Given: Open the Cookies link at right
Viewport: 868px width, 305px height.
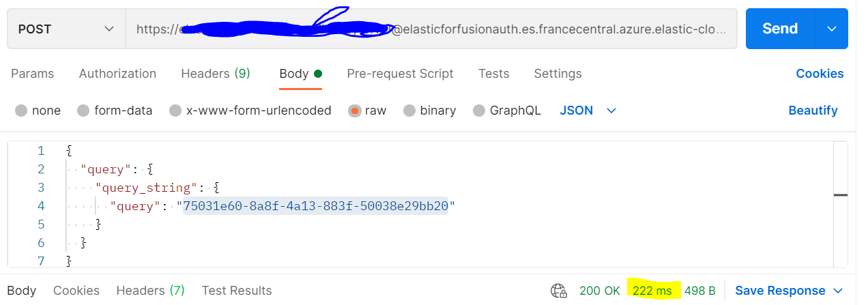Looking at the screenshot, I should (820, 74).
